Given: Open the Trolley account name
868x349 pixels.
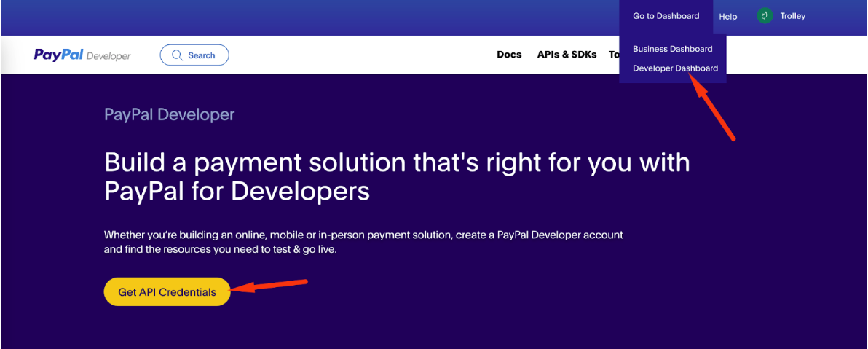Looking at the screenshot, I should pos(793,16).
